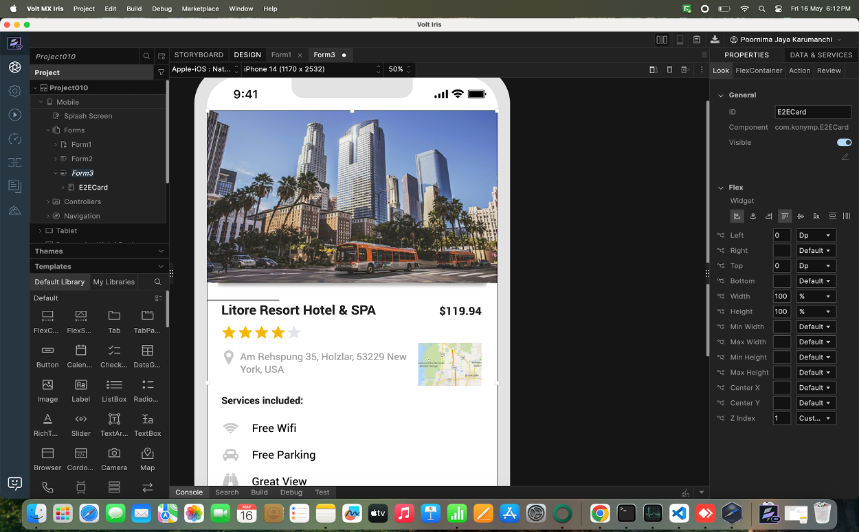This screenshot has height=532, width=860.
Task: Click the macOS Wi-Fi status icon
Action: (744, 9)
